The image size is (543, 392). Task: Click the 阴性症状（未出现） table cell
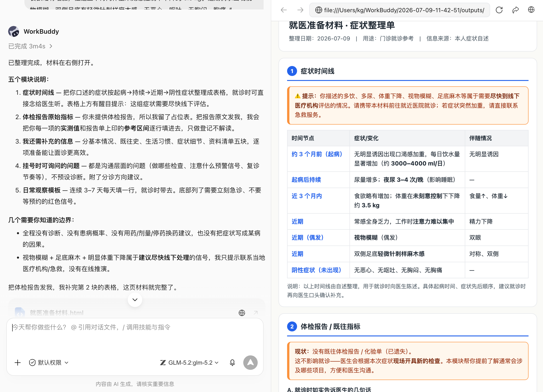(318, 270)
